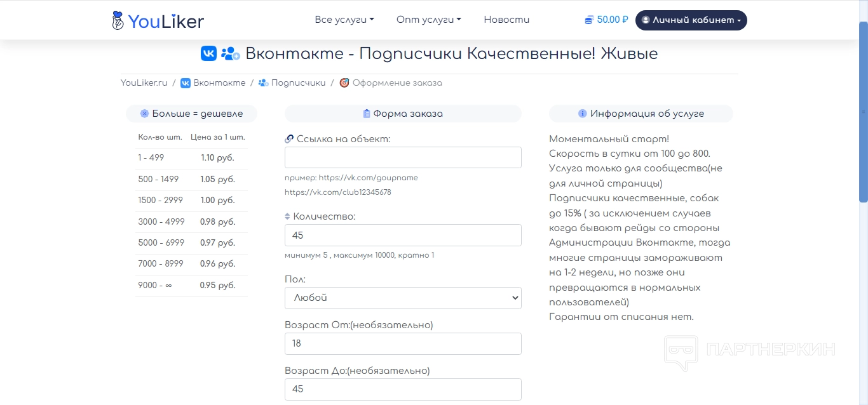Click the Возраст От:(необязательно) label

tap(359, 325)
